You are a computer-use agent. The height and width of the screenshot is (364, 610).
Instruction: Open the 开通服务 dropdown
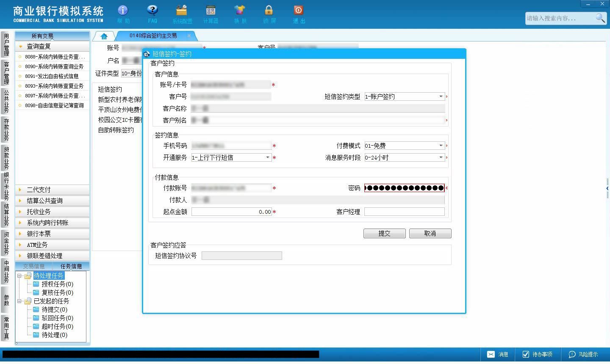268,157
